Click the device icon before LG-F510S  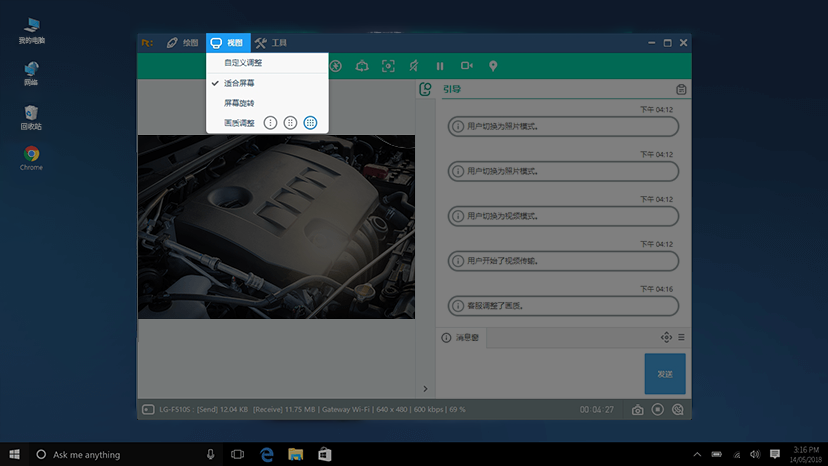(148, 409)
